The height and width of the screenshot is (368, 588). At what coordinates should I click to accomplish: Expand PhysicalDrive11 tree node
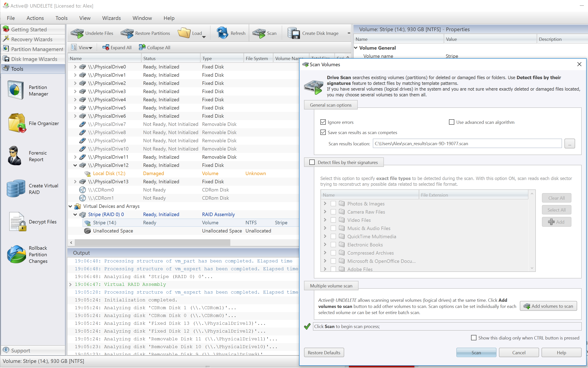click(x=75, y=157)
